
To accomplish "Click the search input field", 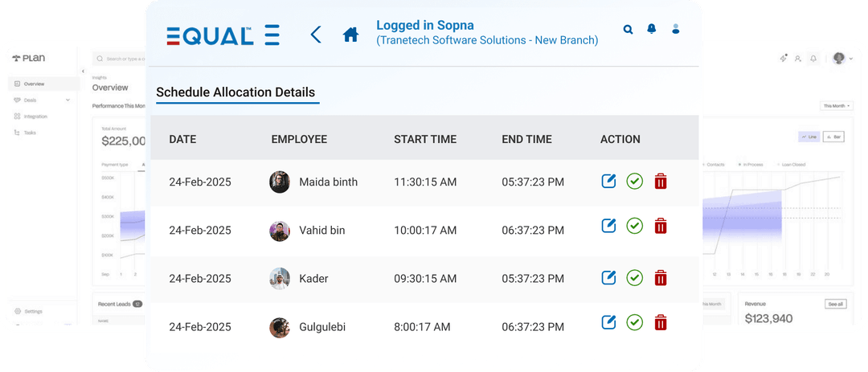I will [121, 59].
